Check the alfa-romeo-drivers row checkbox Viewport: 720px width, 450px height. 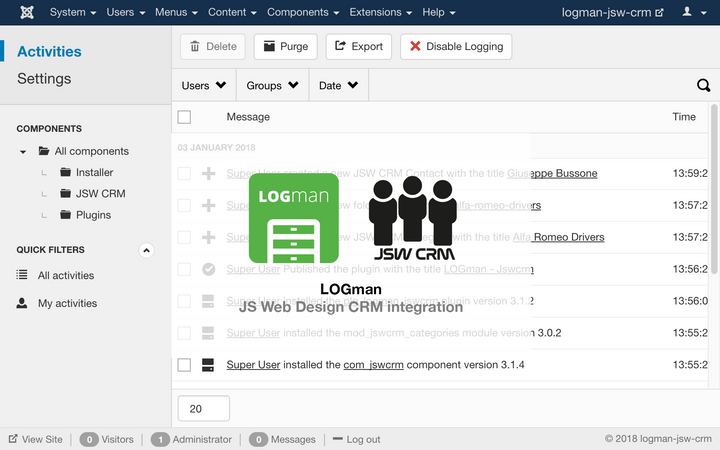[x=184, y=205]
